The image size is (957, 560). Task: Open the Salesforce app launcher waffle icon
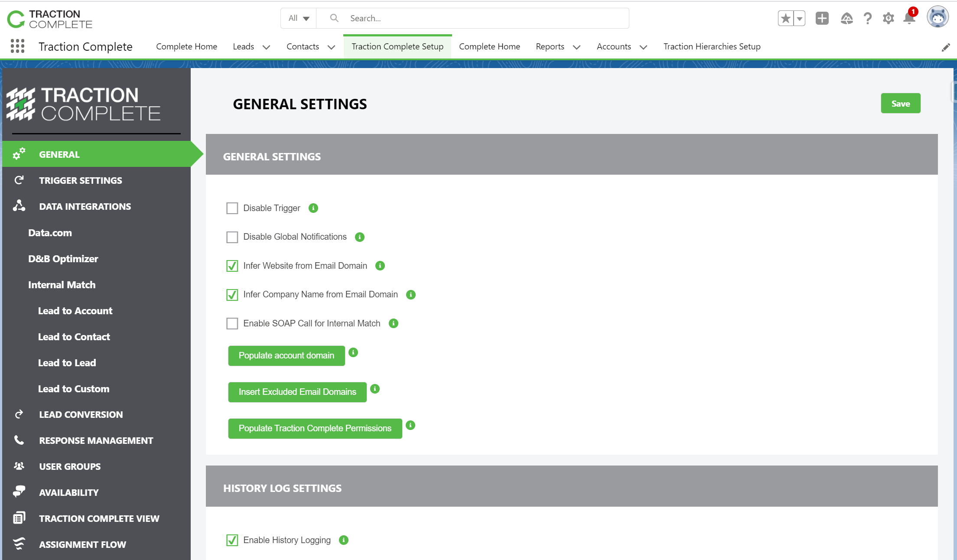click(x=17, y=46)
